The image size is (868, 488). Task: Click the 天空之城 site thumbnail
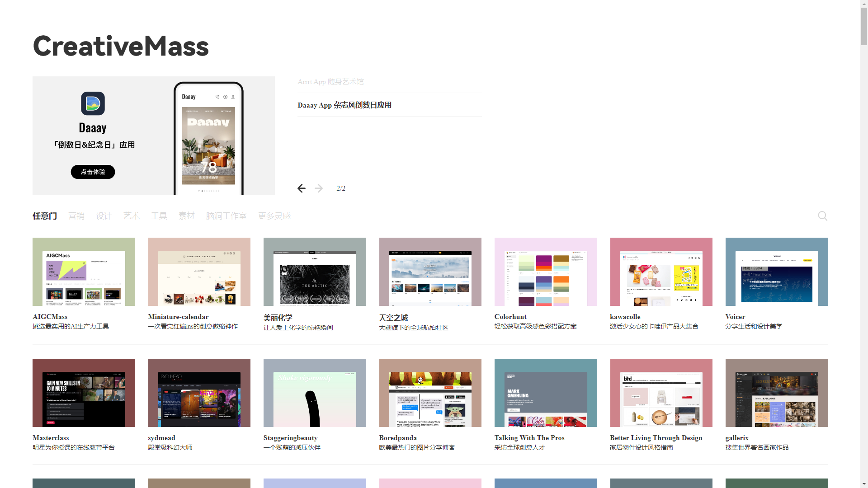[430, 272]
